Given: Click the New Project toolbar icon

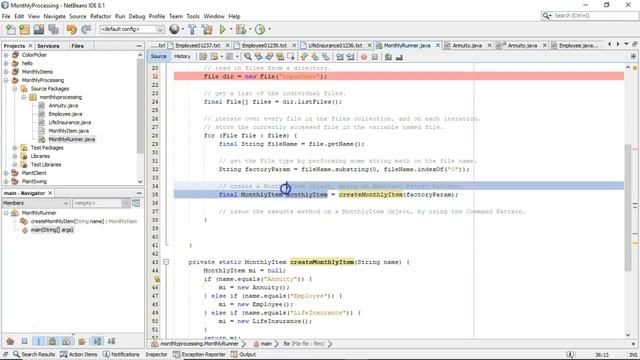Looking at the screenshot, I should pos(24,29).
